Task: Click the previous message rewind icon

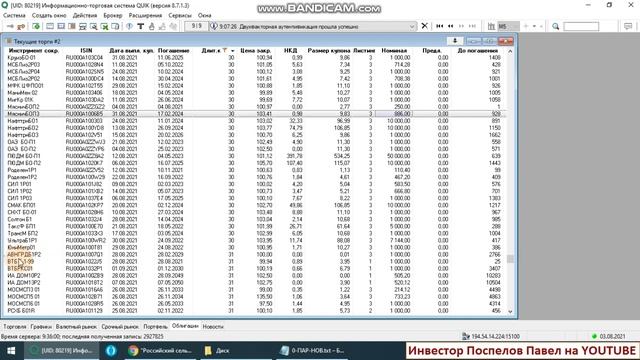Action: pos(451,26)
